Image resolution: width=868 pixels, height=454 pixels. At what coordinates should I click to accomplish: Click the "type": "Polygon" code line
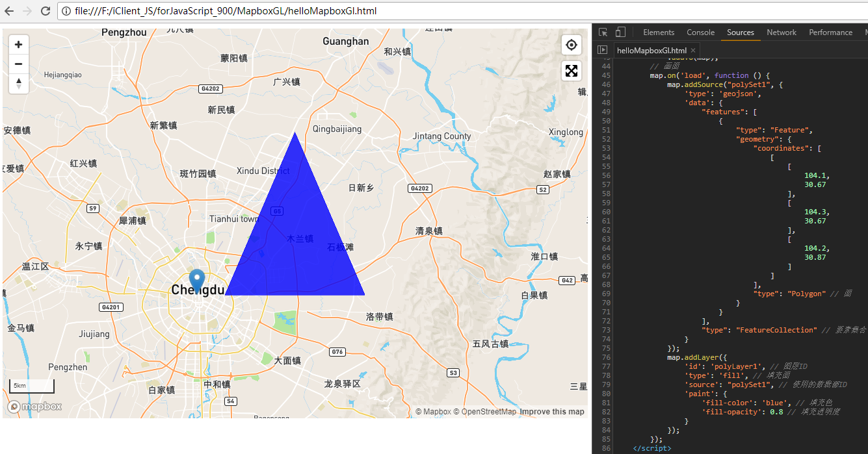coord(803,294)
